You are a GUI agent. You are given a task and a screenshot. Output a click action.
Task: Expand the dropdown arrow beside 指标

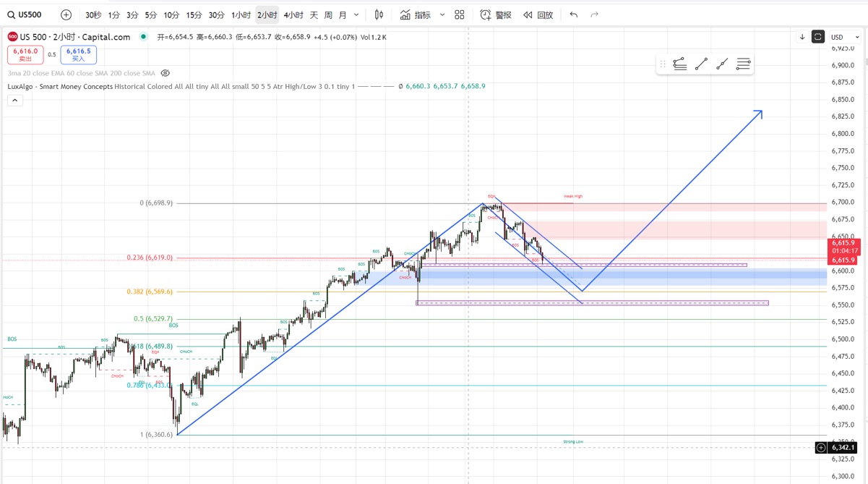442,14
